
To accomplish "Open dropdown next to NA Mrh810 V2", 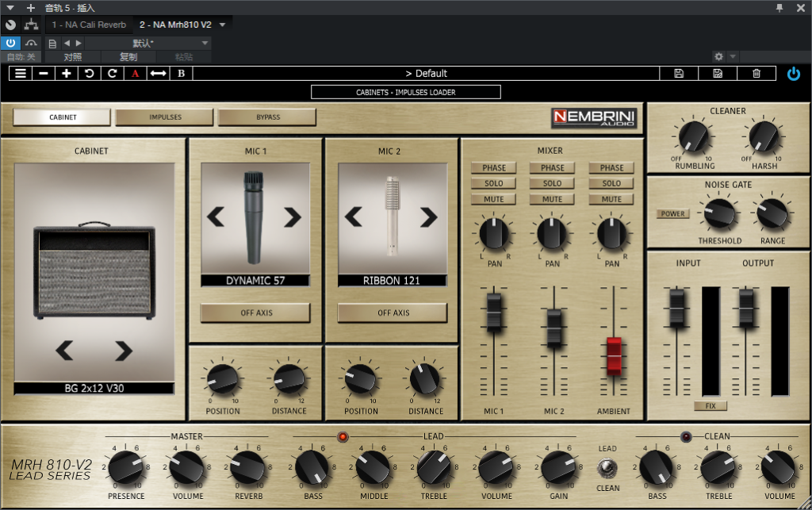I will tap(223, 25).
